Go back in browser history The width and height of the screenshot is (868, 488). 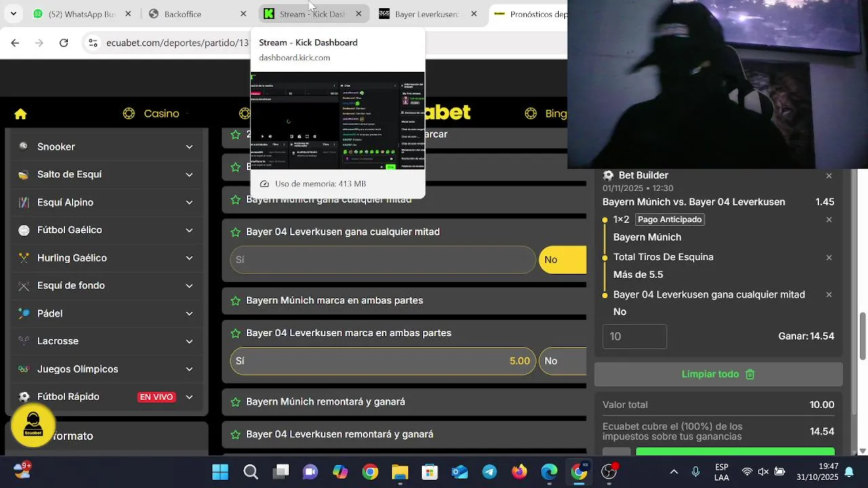15,43
